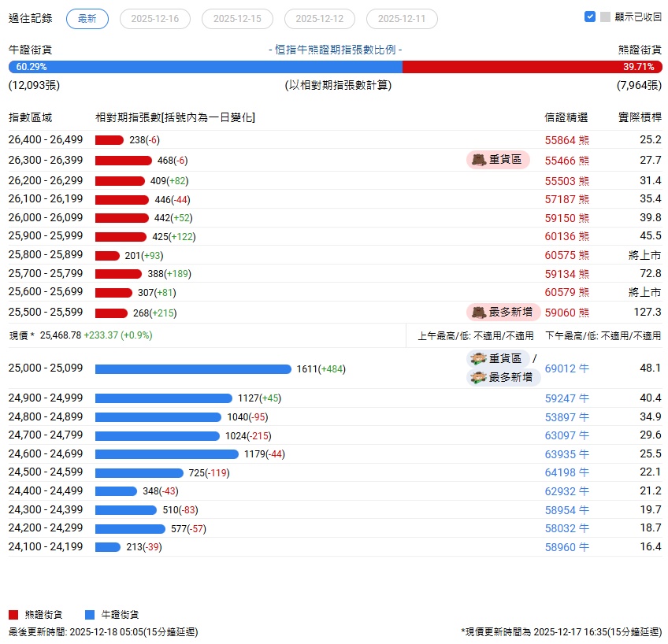Switch to the 2025-12-16 record
Screen dimensions: 668x644
click(x=155, y=19)
